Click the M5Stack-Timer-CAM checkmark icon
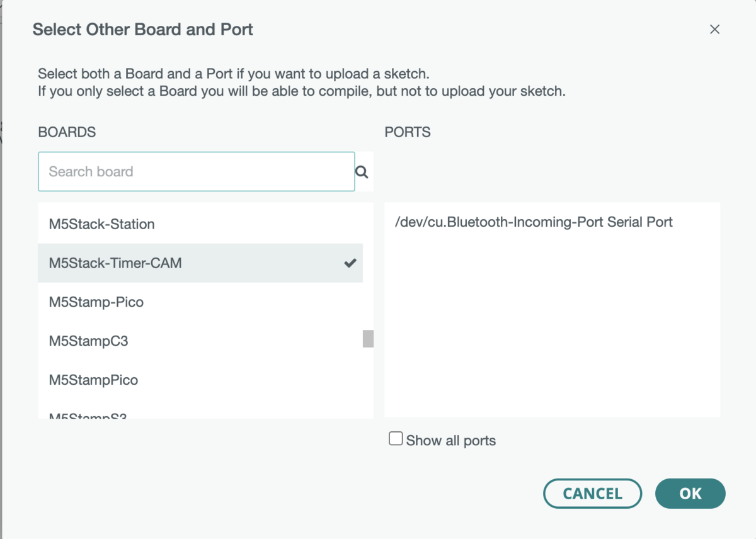The width and height of the screenshot is (756, 539). [350, 263]
